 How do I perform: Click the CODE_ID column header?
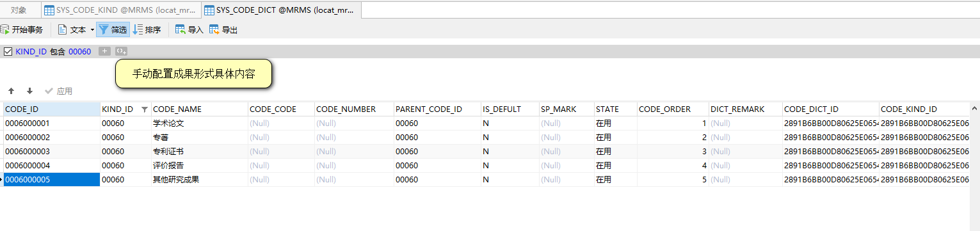pos(51,109)
